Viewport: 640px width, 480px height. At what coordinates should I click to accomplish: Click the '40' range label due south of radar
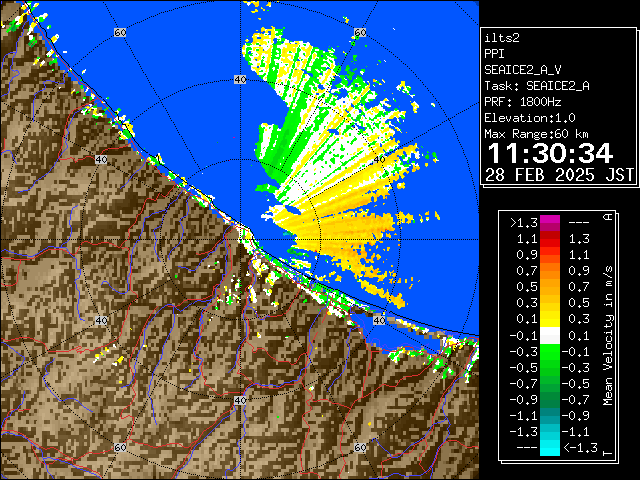[240, 400]
